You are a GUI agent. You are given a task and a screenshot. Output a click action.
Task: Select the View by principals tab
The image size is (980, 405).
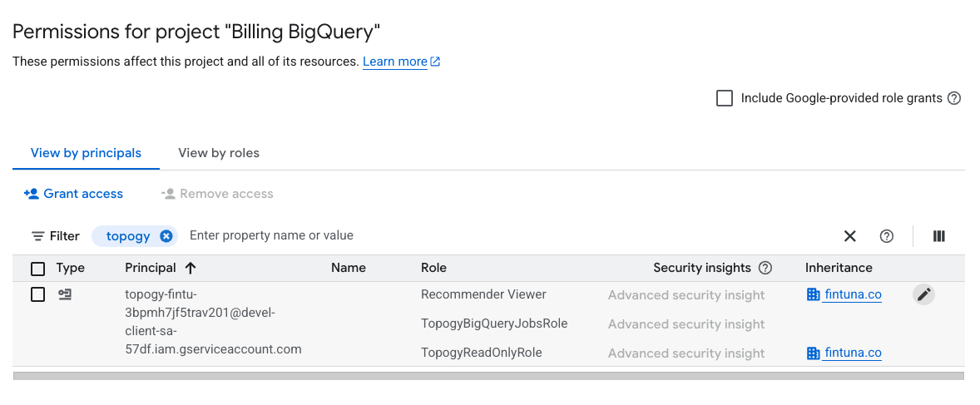pyautogui.click(x=87, y=153)
